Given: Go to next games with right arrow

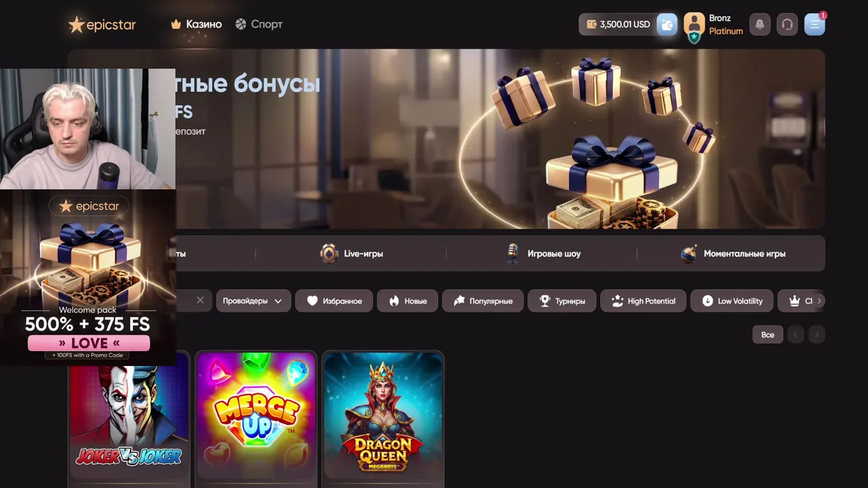Looking at the screenshot, I should 817,334.
